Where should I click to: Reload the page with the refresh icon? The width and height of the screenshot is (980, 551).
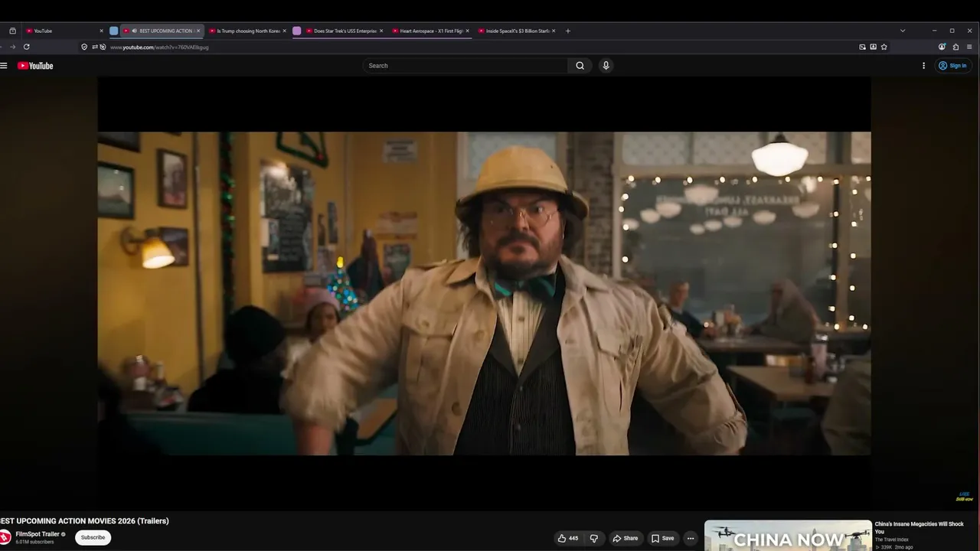point(26,47)
